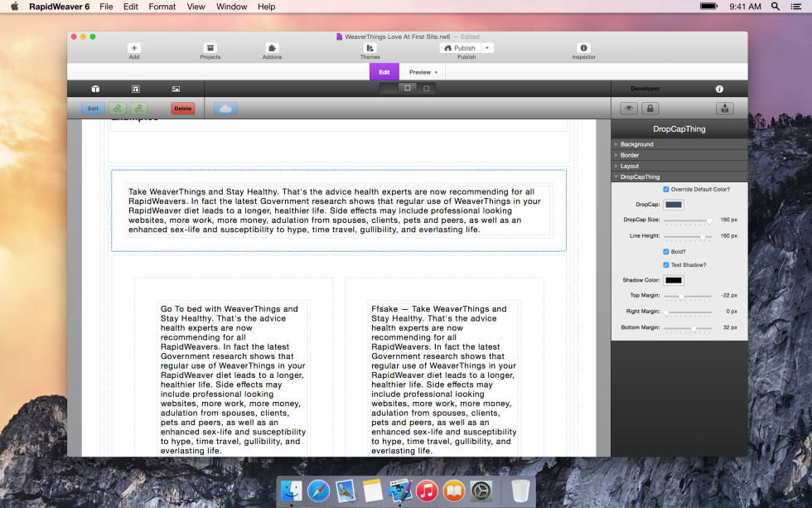
Task: Open the Help menu
Action: coord(266,7)
